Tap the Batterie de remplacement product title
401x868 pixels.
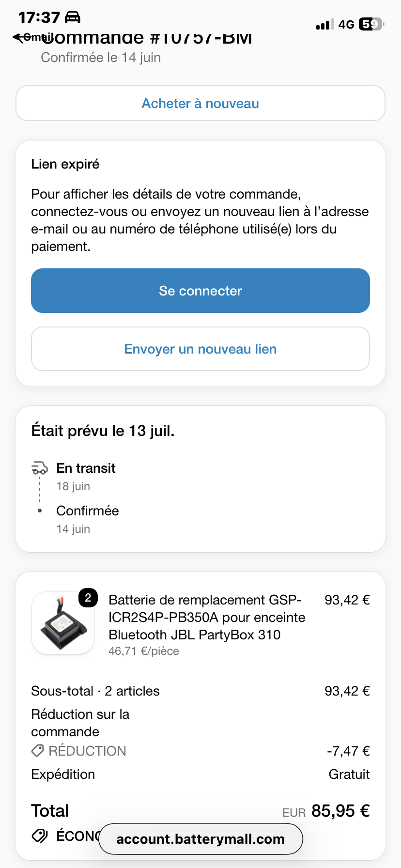coord(207,617)
